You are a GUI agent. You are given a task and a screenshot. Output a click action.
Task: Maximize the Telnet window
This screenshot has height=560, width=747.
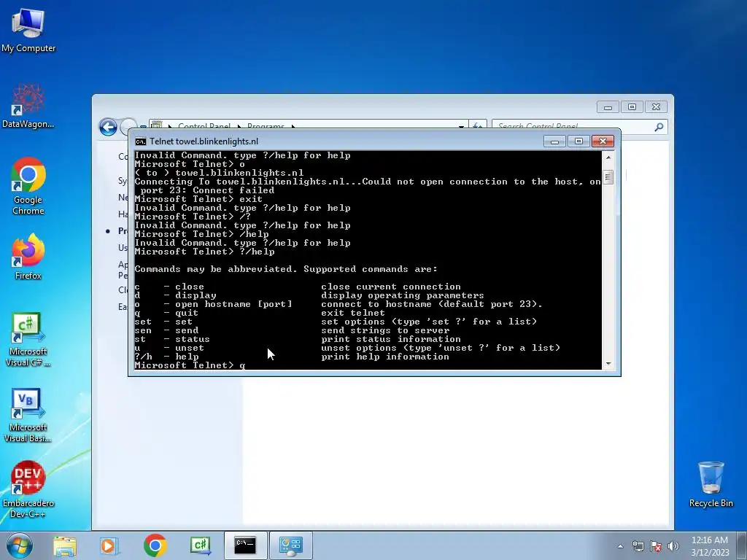click(x=578, y=141)
